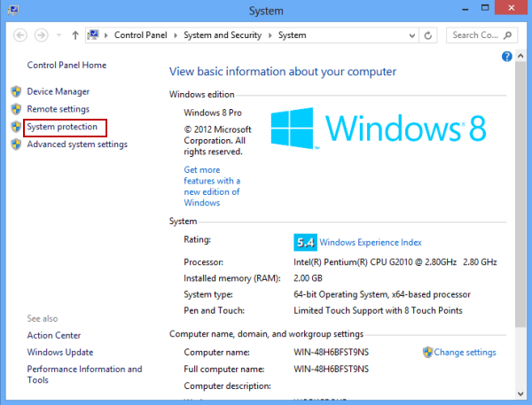Screen dimensions: 532x405
Task: Select System and Security breadcrumb
Action: [x=223, y=35]
